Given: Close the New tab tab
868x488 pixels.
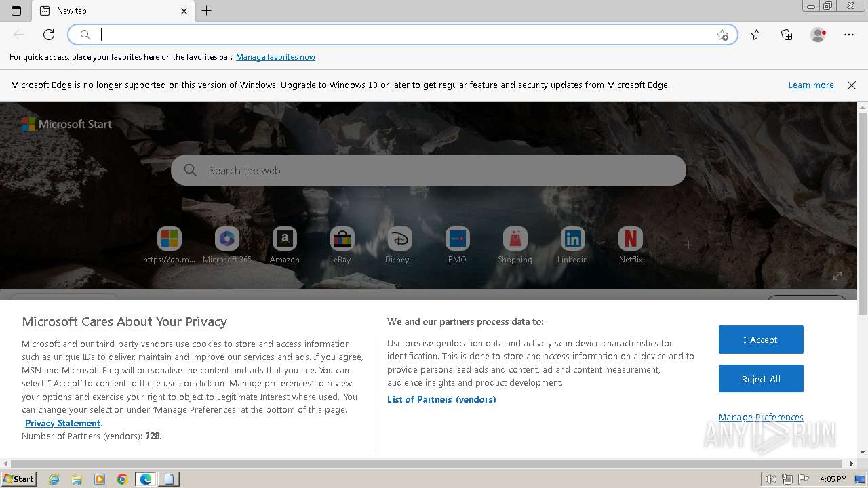Looking at the screenshot, I should pyautogui.click(x=184, y=11).
